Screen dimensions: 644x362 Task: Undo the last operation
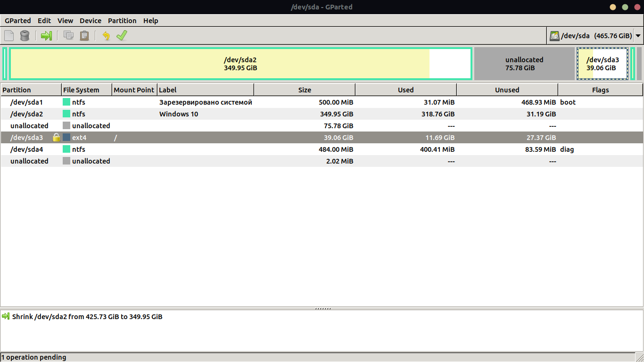106,36
